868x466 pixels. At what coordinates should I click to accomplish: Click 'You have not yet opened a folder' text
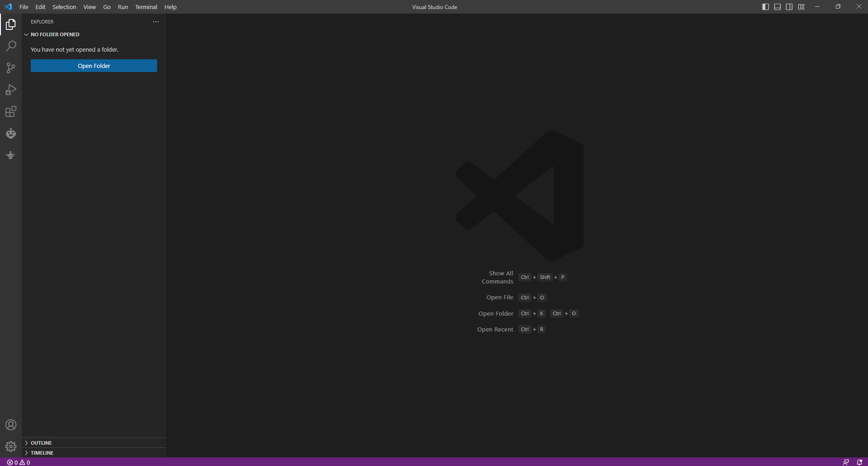pyautogui.click(x=75, y=50)
